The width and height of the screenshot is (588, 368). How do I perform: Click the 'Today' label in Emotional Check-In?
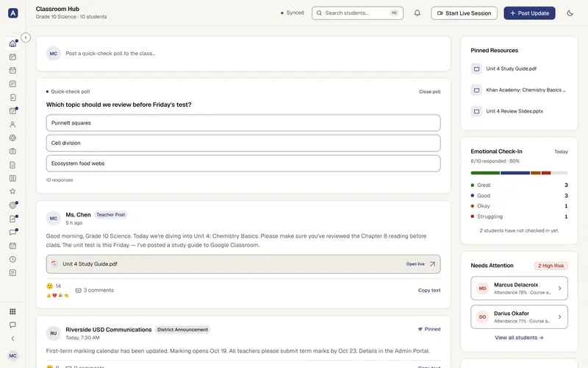coord(561,152)
